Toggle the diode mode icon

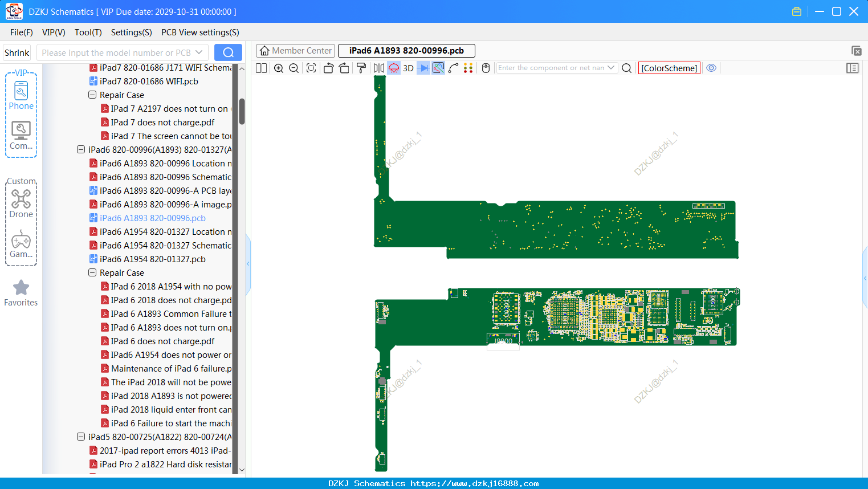423,68
